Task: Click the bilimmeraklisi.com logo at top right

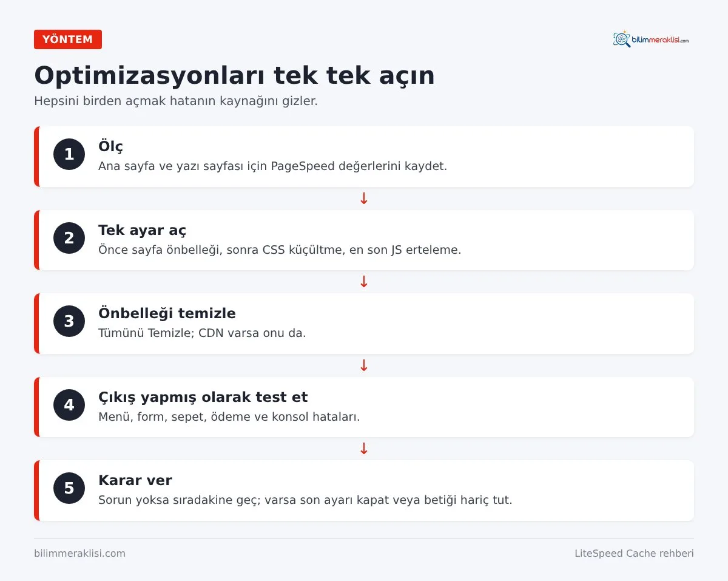Action: pos(651,39)
